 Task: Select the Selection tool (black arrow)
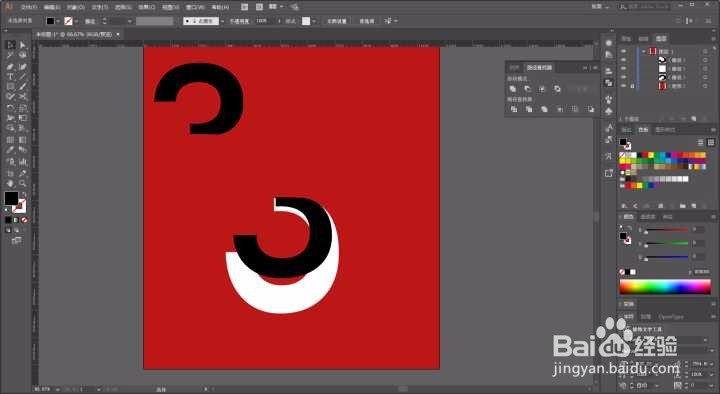(11, 45)
